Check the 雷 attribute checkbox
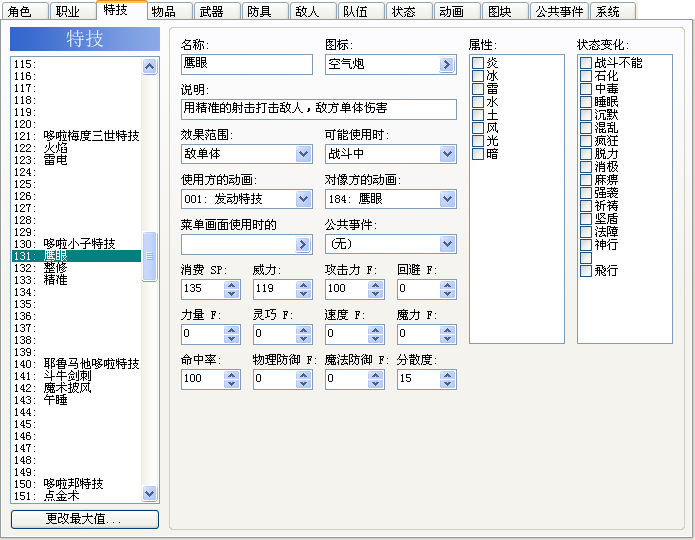Viewport: 695px width, 540px height. [x=477, y=89]
